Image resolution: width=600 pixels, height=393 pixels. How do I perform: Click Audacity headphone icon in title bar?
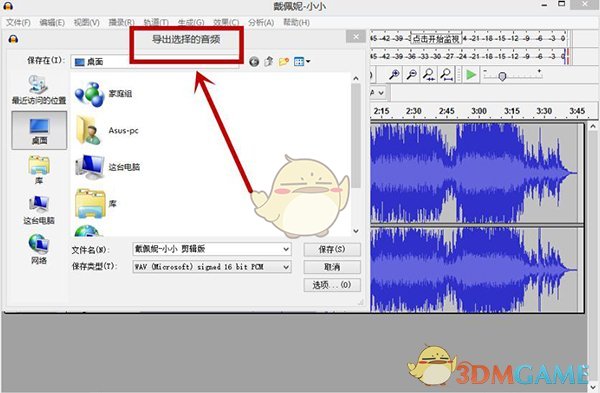8,6
